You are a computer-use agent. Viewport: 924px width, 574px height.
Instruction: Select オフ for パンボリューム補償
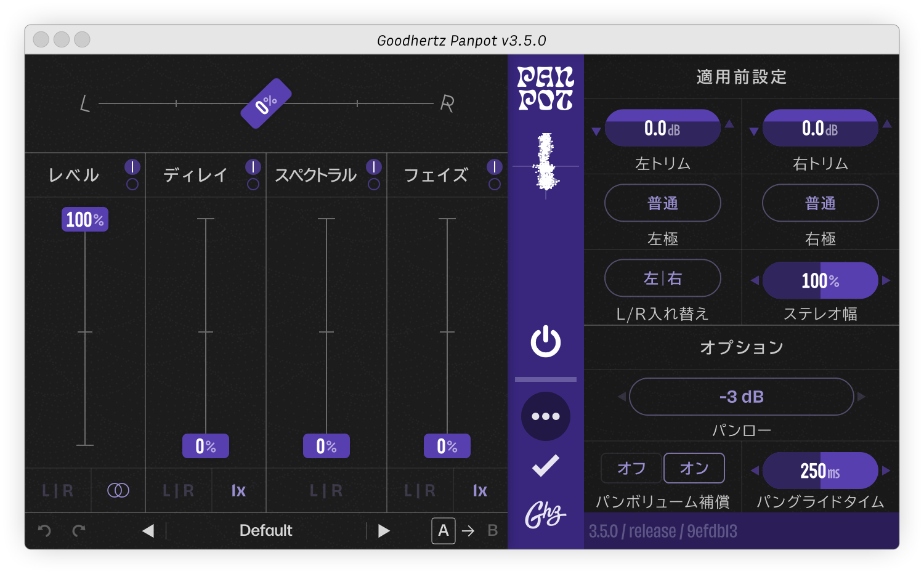(x=631, y=469)
